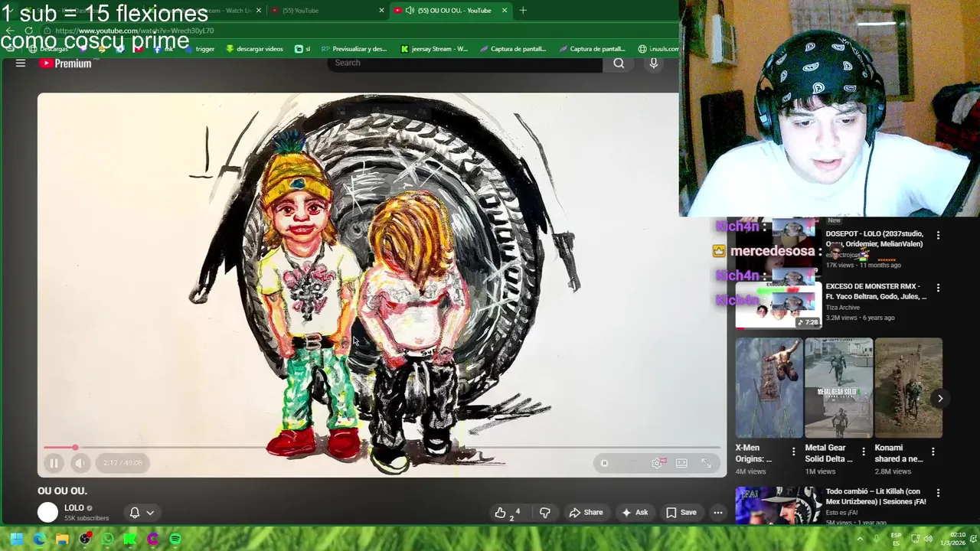Open i.nuuls.com bookmark

(658, 49)
